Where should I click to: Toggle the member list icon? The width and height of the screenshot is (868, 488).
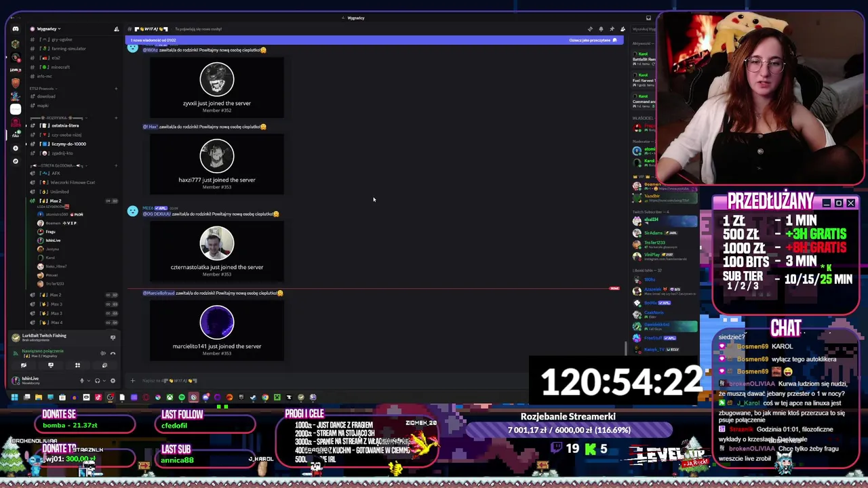623,29
